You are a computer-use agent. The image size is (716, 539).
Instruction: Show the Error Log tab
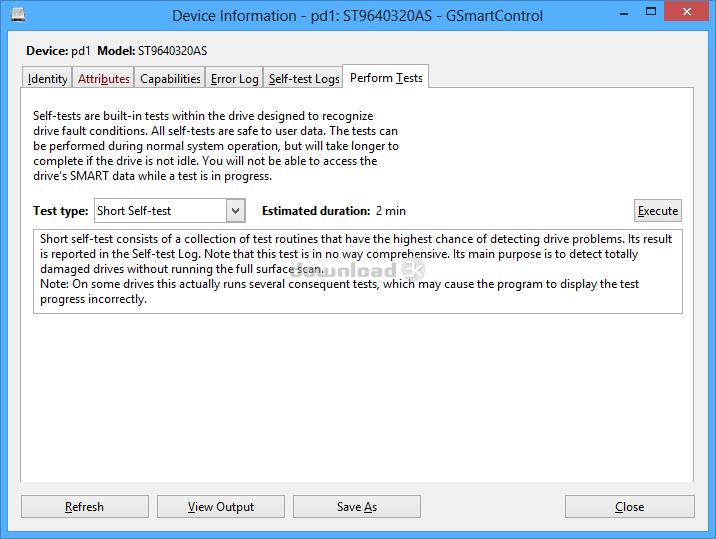[235, 79]
